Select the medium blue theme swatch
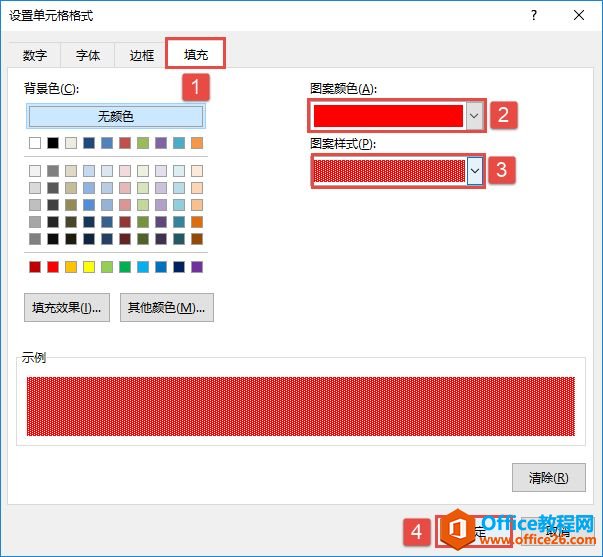Viewport: 603px width, 557px height. pyautogui.click(x=107, y=143)
